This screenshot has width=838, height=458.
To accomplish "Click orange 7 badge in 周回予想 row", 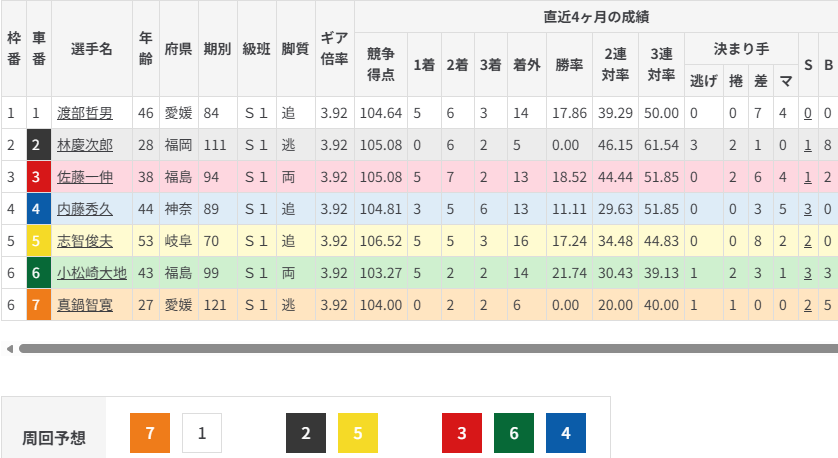I will pos(150,433).
